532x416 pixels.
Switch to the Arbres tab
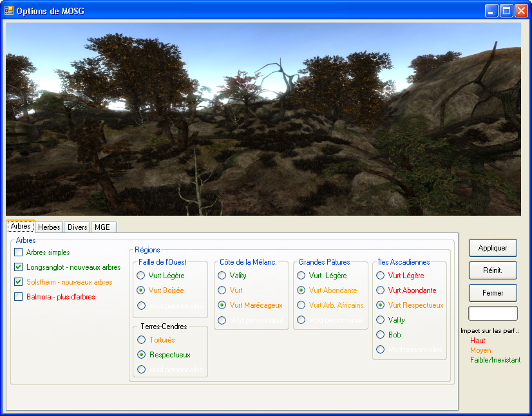21,226
